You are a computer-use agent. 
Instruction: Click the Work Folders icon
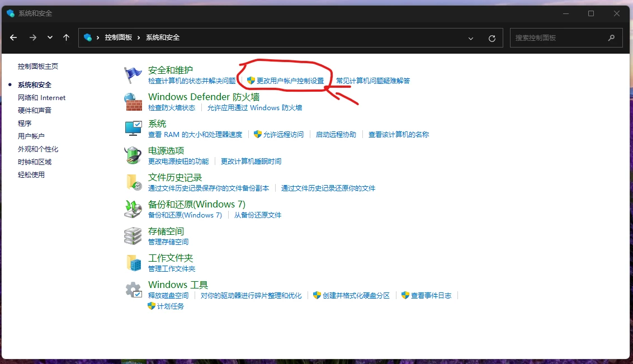coord(133,262)
